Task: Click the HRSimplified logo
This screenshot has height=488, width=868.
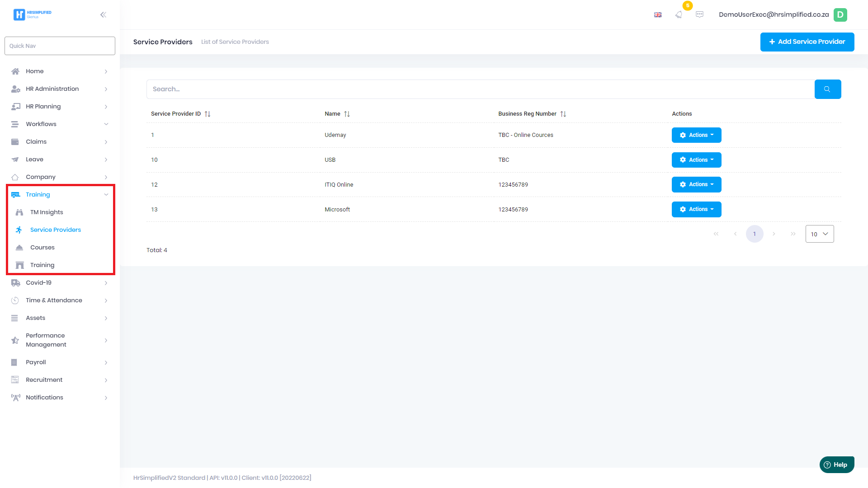Action: tap(32, 14)
